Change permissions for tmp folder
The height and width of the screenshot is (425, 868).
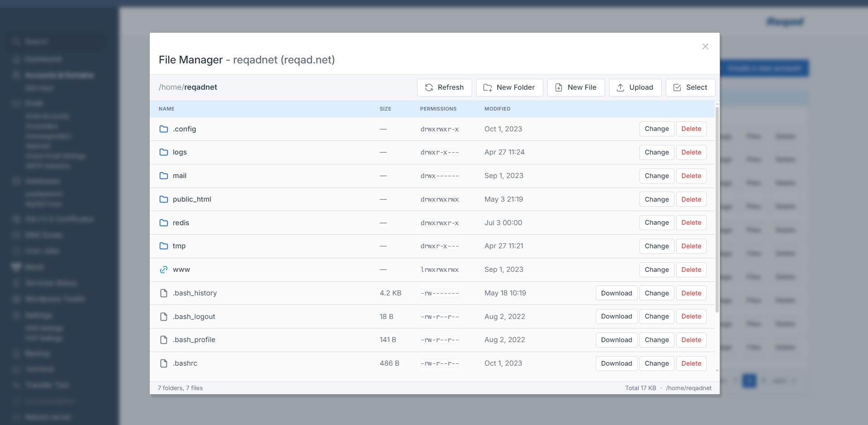coord(657,246)
